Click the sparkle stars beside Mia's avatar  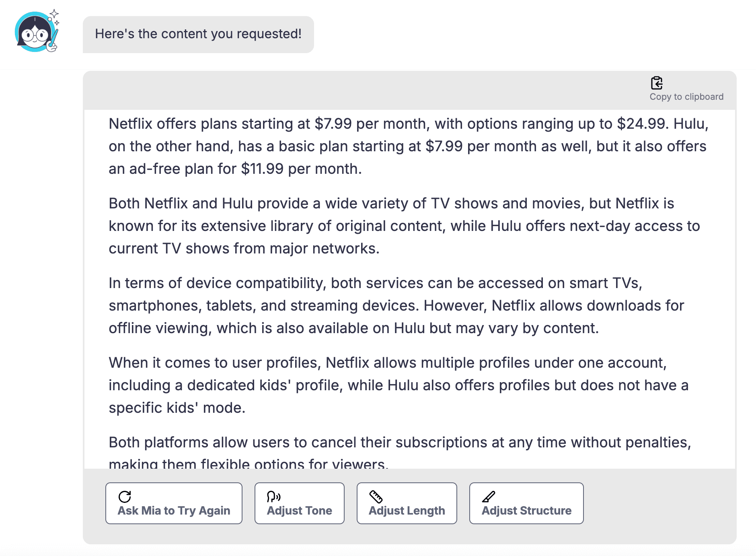[x=54, y=16]
